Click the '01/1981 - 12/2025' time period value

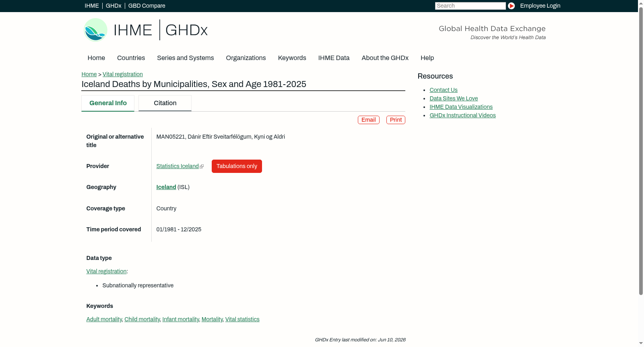click(179, 230)
